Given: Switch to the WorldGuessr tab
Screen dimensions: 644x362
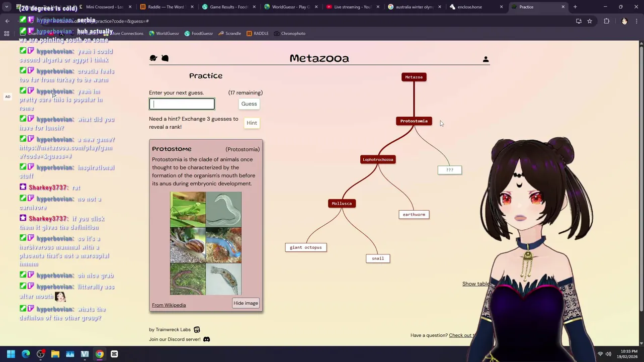Looking at the screenshot, I should click(290, 7).
